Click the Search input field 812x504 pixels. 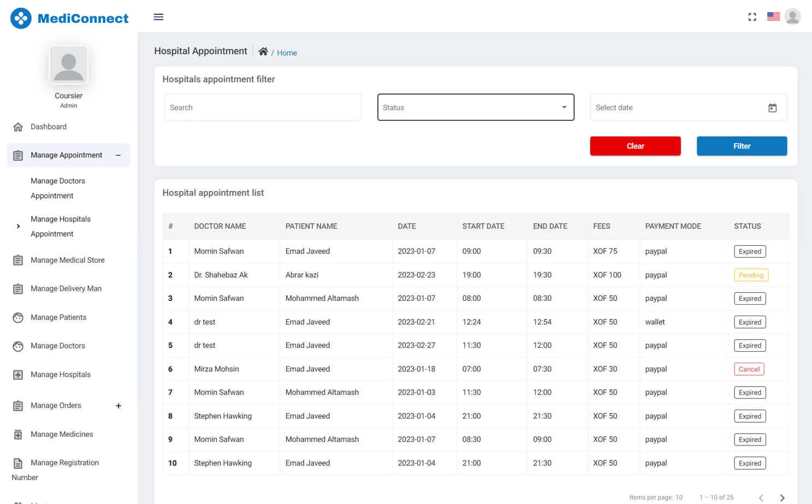click(x=263, y=107)
